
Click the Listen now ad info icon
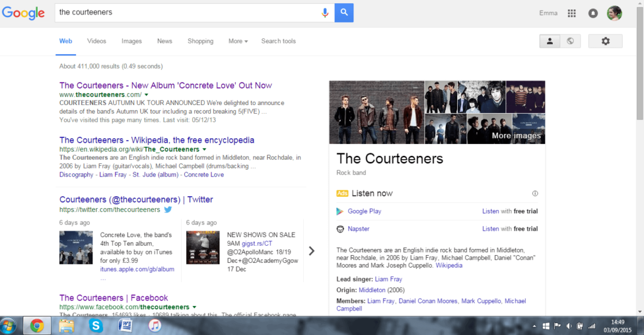point(535,194)
